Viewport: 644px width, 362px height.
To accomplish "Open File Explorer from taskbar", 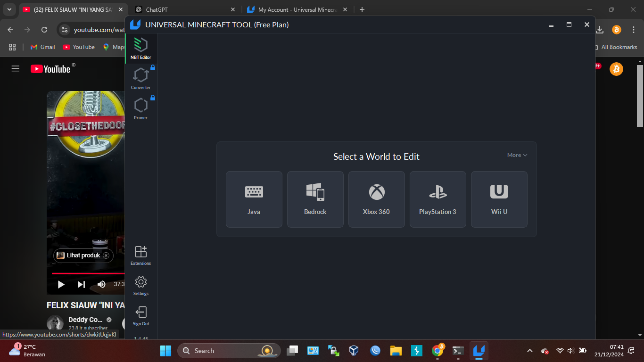I will tap(396, 351).
